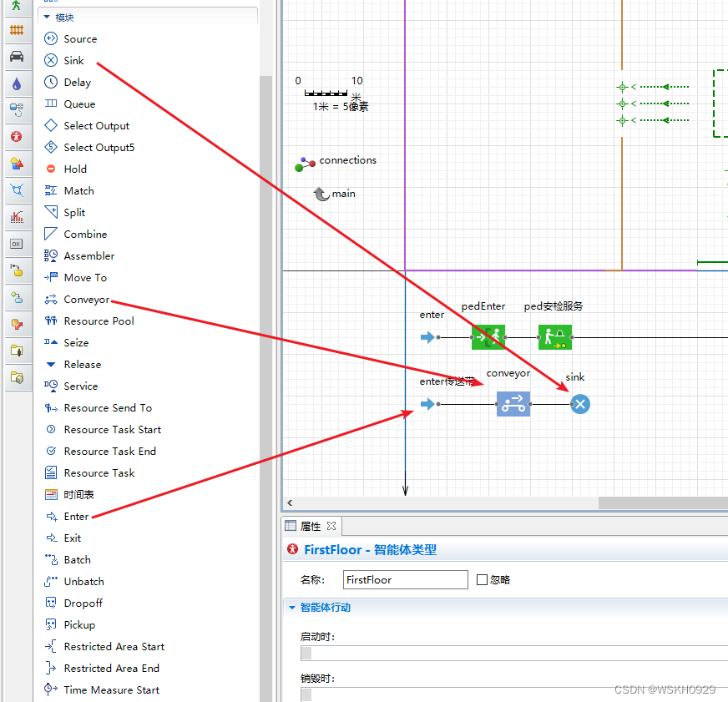728x702 pixels.
Task: Click the canvas horizontal scrollbar thumb
Action: 663,503
